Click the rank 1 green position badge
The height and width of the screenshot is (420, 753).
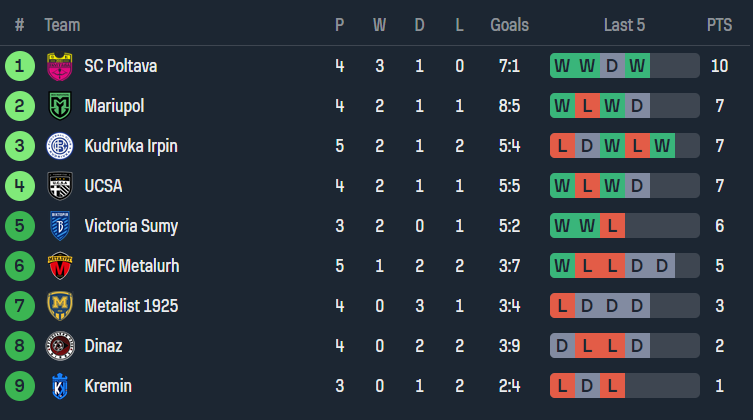[19, 66]
